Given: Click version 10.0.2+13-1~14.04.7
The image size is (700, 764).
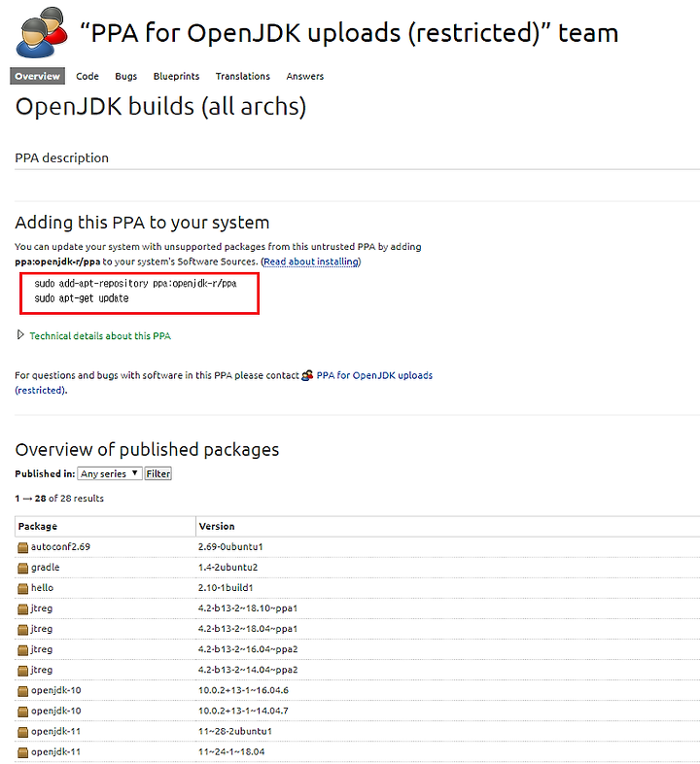Looking at the screenshot, I should point(243,711).
